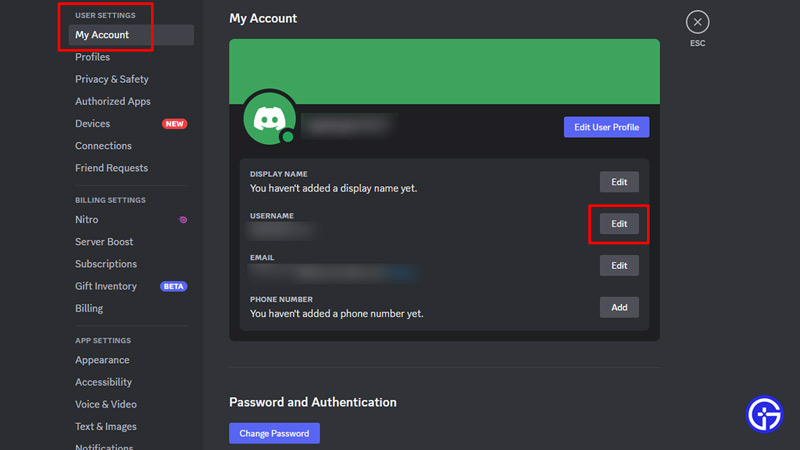This screenshot has width=800, height=450.
Task: Close settings with the ESC X icon
Action: (x=697, y=22)
